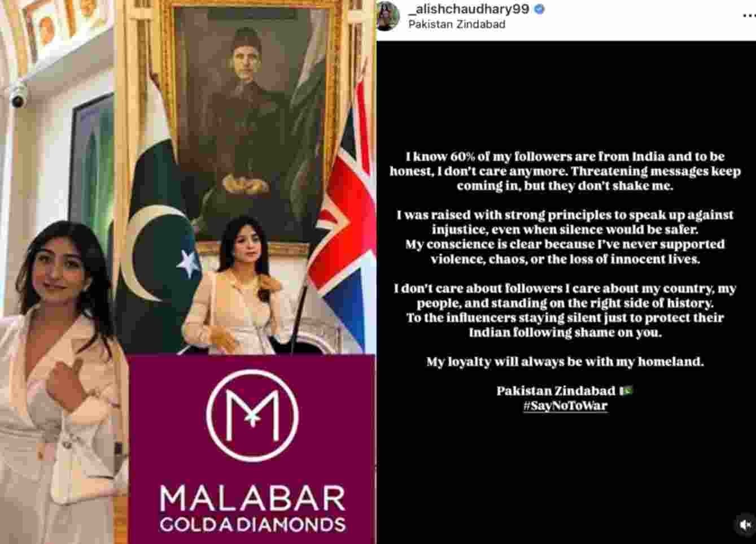Click the blue verified badge
Screen dimensions: 756x544
pyautogui.click(x=539, y=9)
